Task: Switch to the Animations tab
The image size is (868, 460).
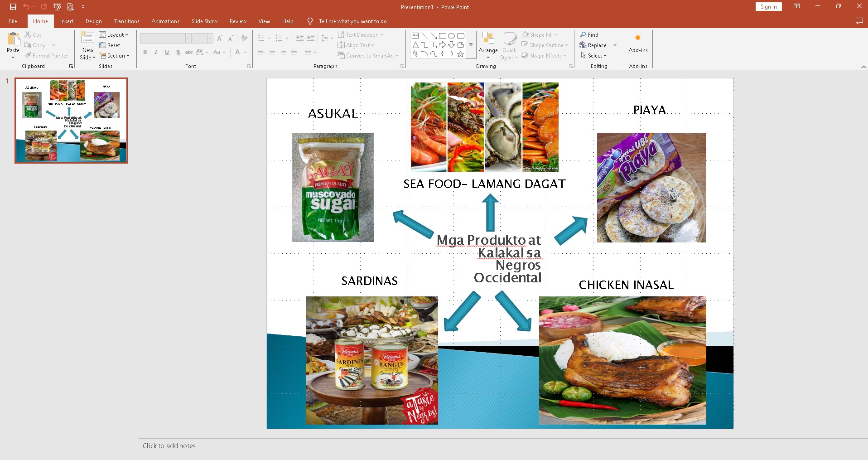Action: click(x=165, y=21)
